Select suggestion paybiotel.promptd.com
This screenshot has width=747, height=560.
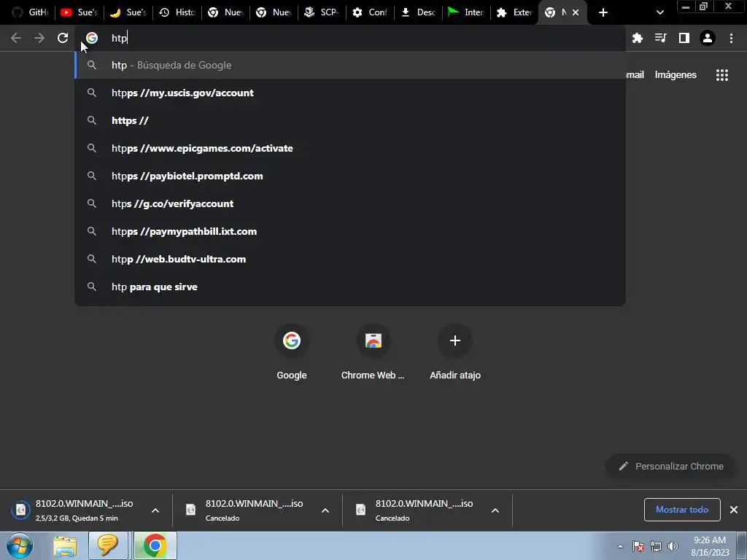[x=350, y=176]
